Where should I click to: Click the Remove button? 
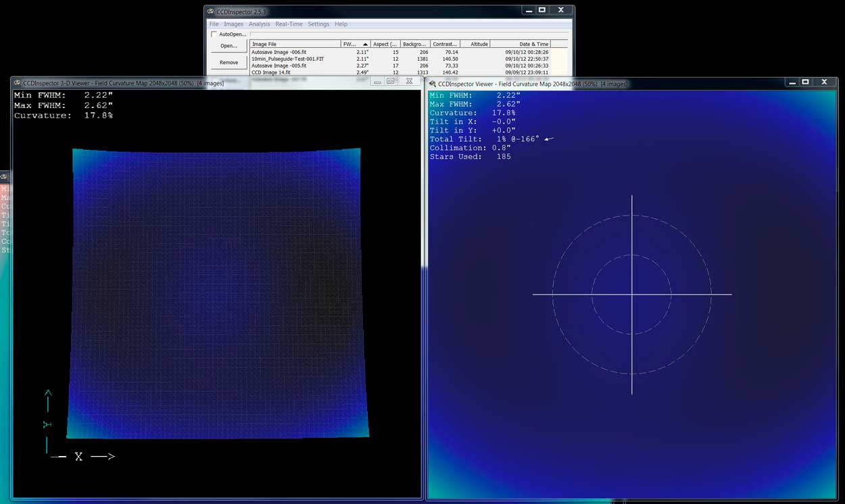tap(228, 62)
